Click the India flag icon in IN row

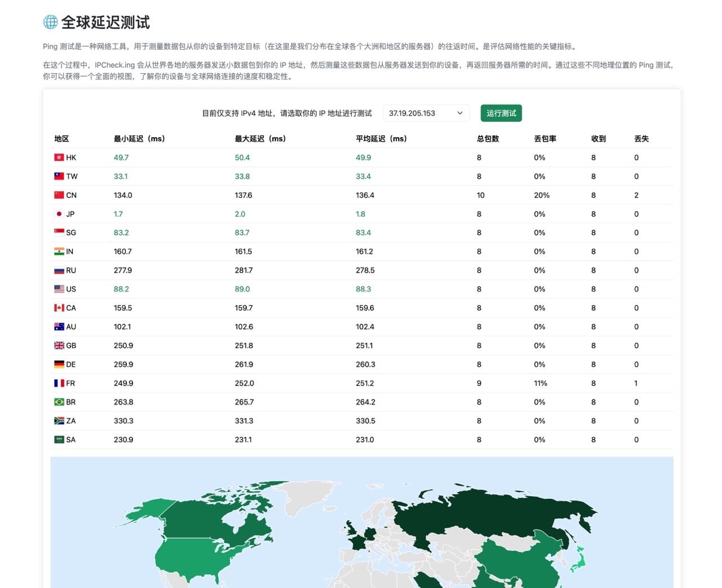pyautogui.click(x=59, y=252)
